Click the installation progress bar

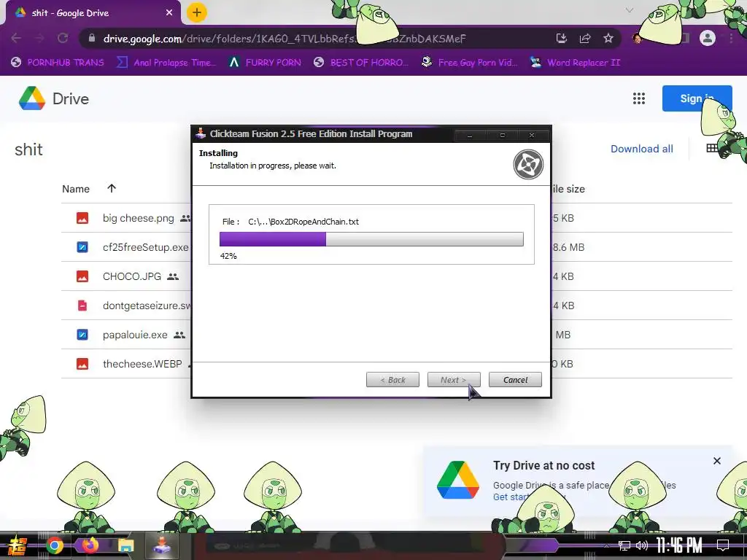click(371, 239)
